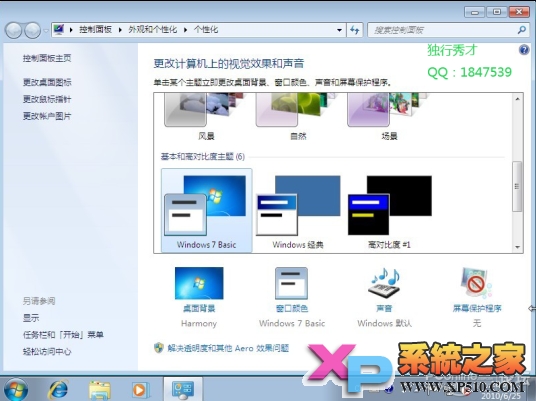Viewport: 536px width, 401px height.
Task: Expand arrow after 外观和个性化 in breadcrumb
Action: [x=185, y=30]
